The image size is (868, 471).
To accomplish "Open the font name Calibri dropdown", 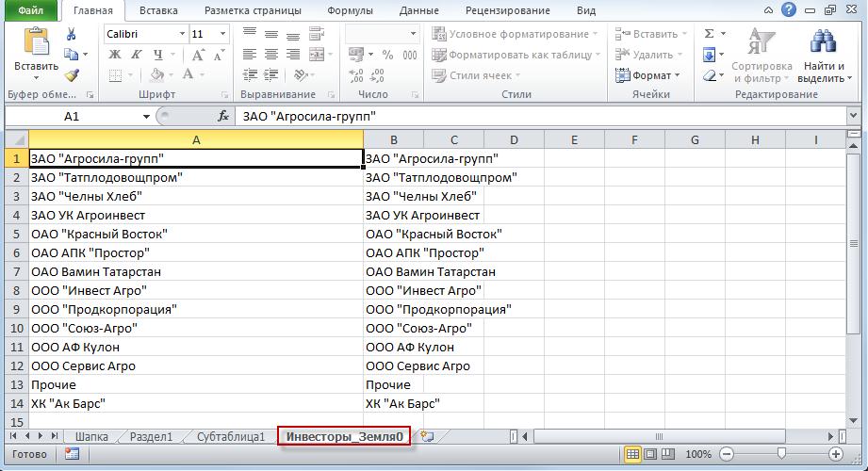I will (182, 34).
